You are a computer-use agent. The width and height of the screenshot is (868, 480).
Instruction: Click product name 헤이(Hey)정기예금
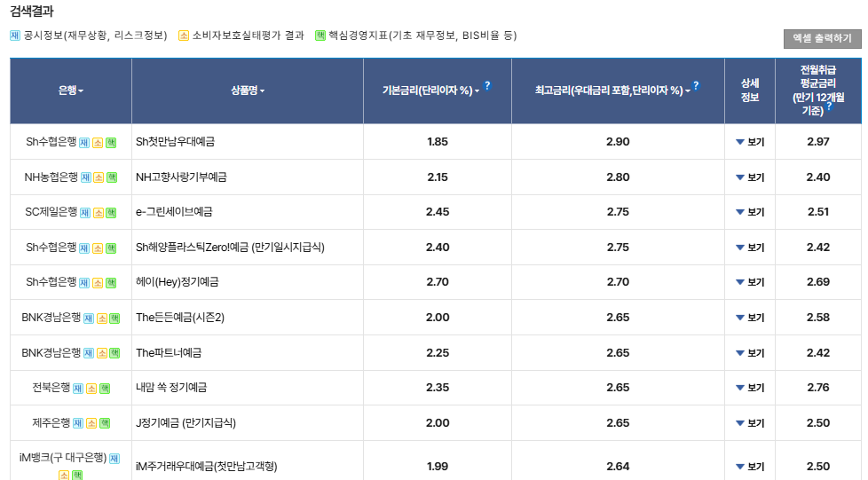coord(178,282)
